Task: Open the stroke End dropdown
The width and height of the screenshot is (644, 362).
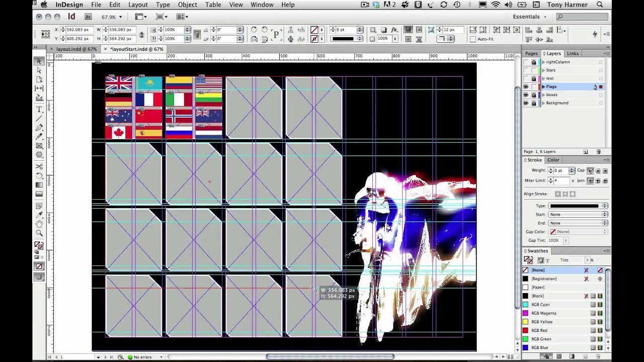Action: point(578,223)
